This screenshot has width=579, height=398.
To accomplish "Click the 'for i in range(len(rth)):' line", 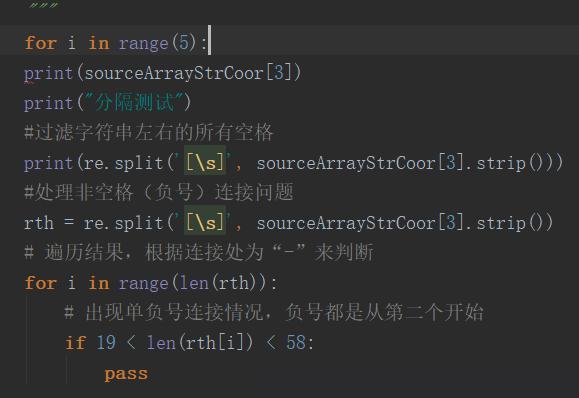I will 151,283.
